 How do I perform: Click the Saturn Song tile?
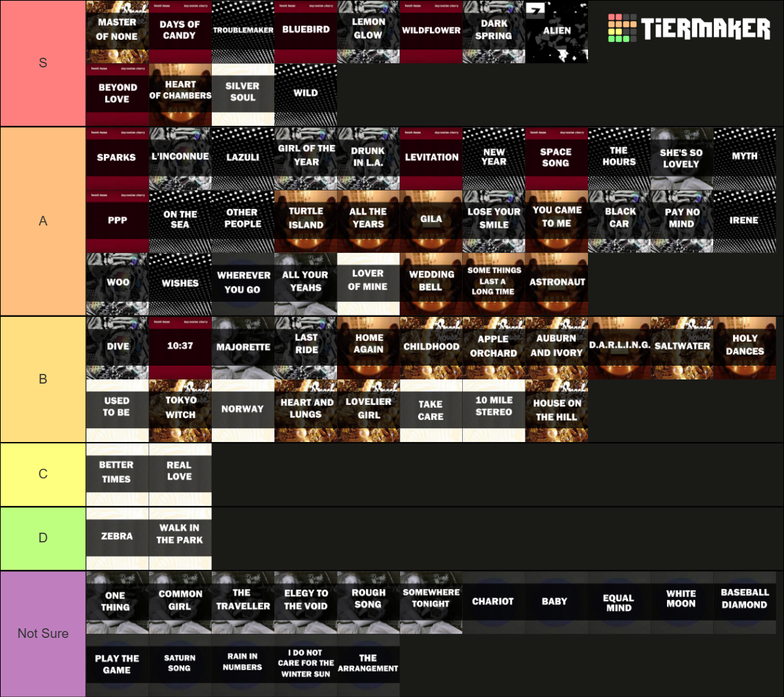(x=180, y=665)
